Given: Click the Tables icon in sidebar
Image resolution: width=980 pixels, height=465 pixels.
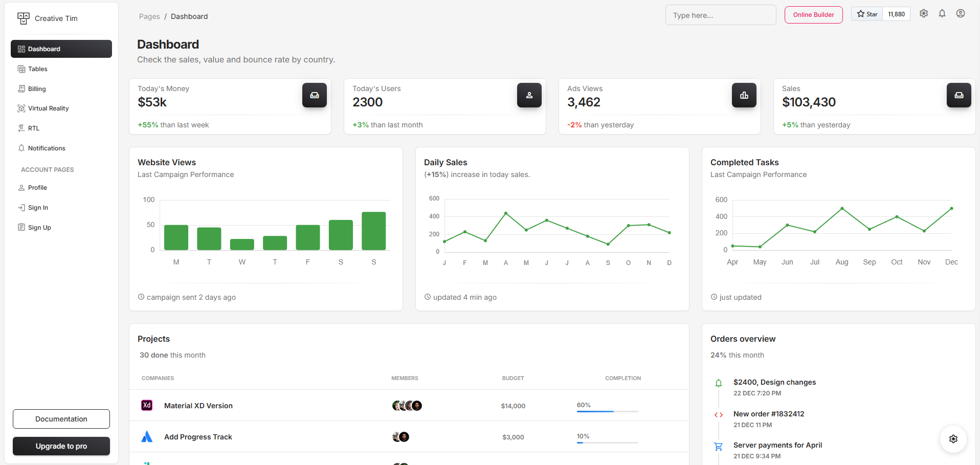Looking at the screenshot, I should [x=21, y=69].
